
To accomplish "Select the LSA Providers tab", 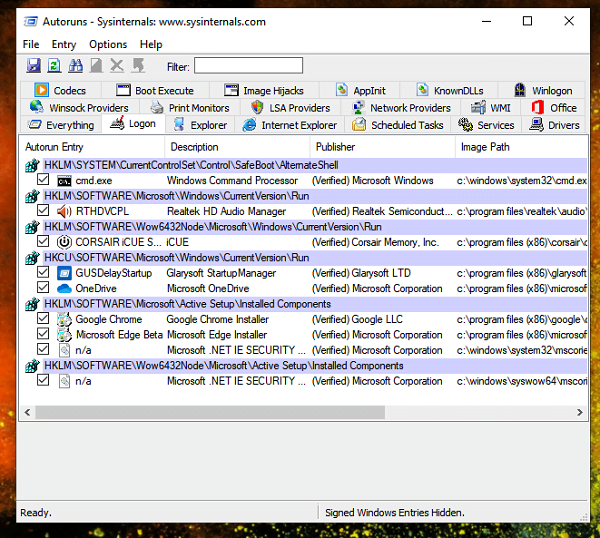I will click(x=291, y=108).
